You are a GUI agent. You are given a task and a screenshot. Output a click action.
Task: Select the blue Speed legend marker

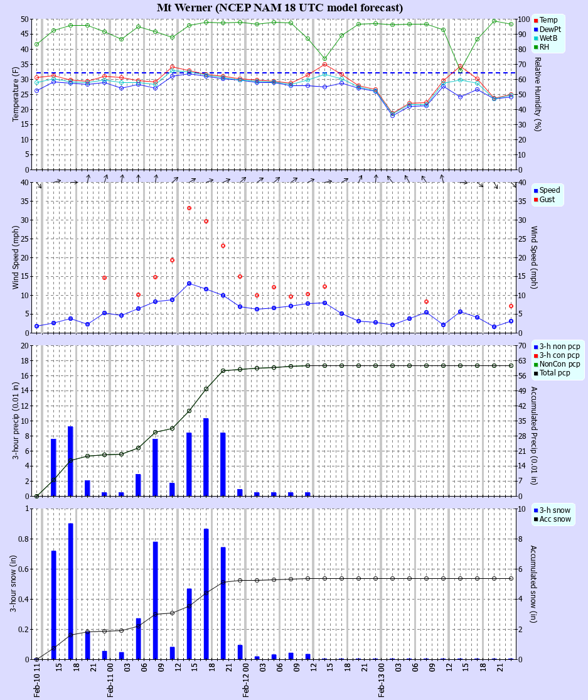(x=535, y=191)
